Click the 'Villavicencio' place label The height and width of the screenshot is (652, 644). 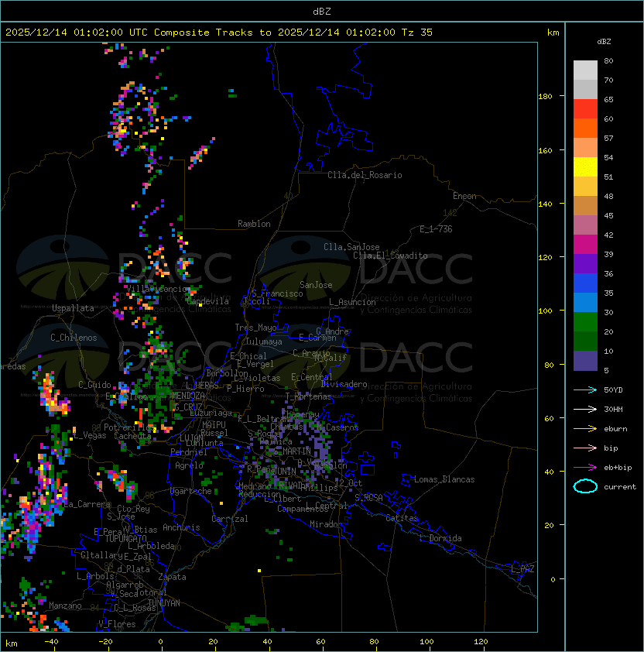(156, 289)
